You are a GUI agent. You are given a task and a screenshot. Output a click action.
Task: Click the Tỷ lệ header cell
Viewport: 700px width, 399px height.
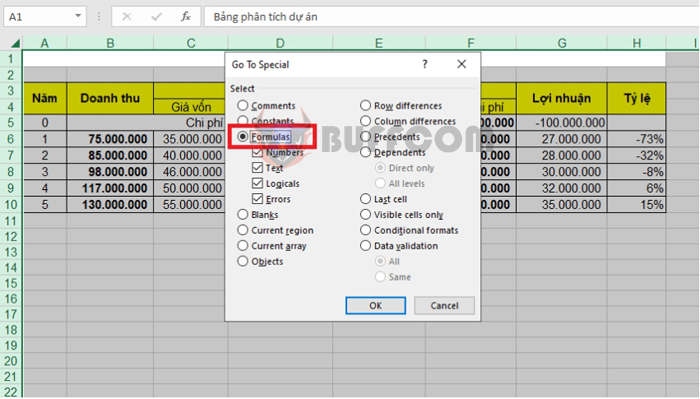click(x=637, y=98)
